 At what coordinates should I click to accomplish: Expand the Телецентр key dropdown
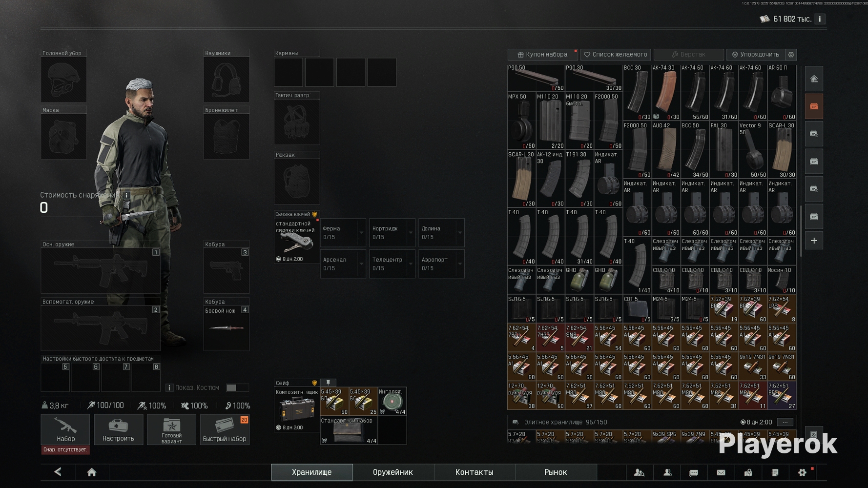click(x=411, y=264)
